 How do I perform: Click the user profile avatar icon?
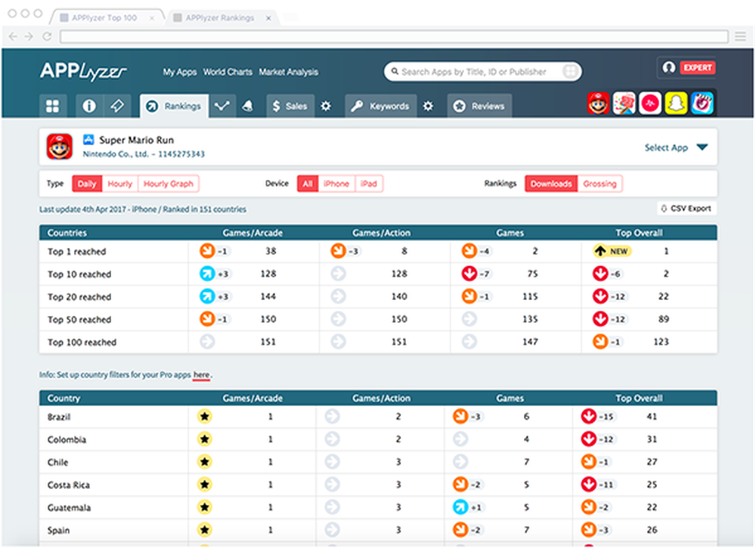669,67
